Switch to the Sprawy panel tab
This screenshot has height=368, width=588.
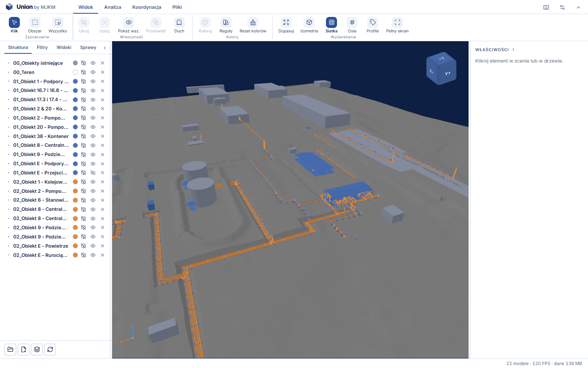[x=88, y=47]
